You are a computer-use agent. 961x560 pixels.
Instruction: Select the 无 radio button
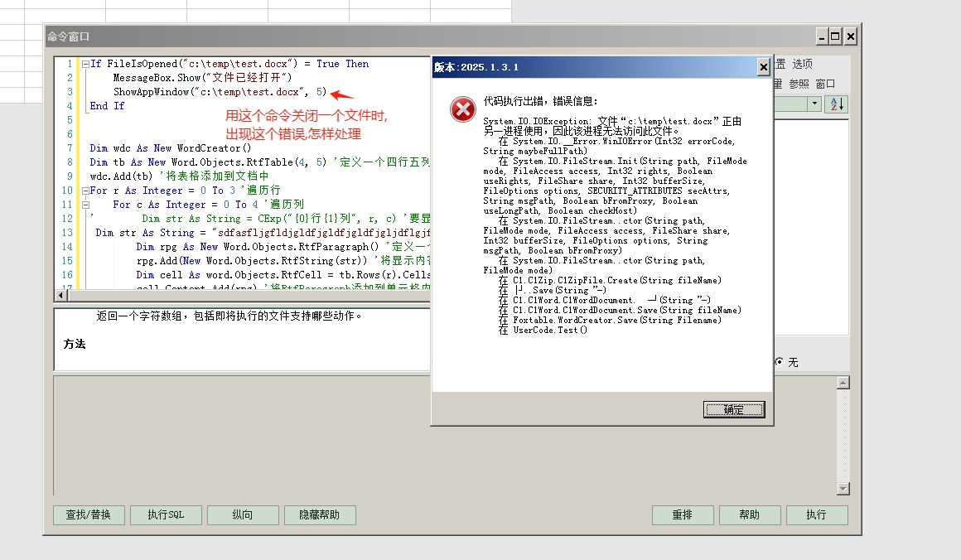click(x=779, y=362)
